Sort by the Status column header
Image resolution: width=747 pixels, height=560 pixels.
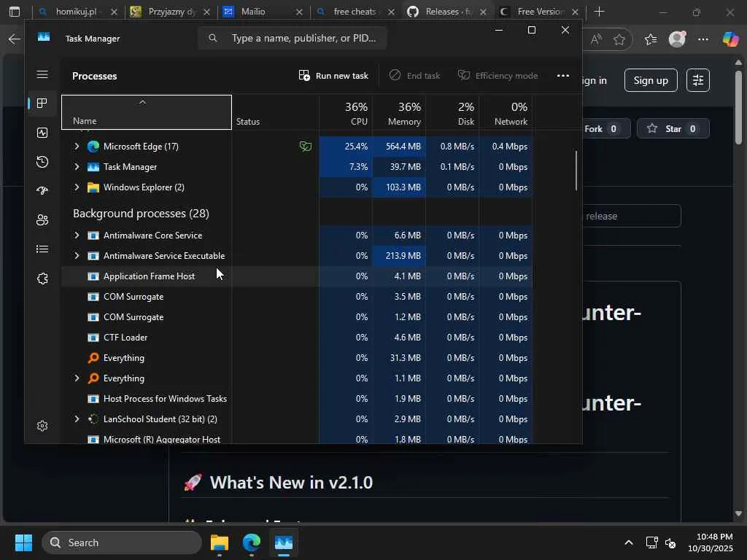275,112
